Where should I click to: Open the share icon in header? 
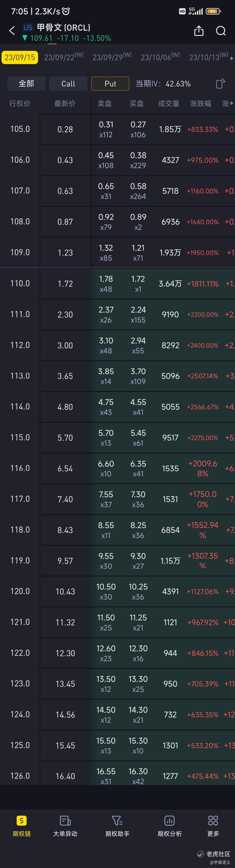199,31
